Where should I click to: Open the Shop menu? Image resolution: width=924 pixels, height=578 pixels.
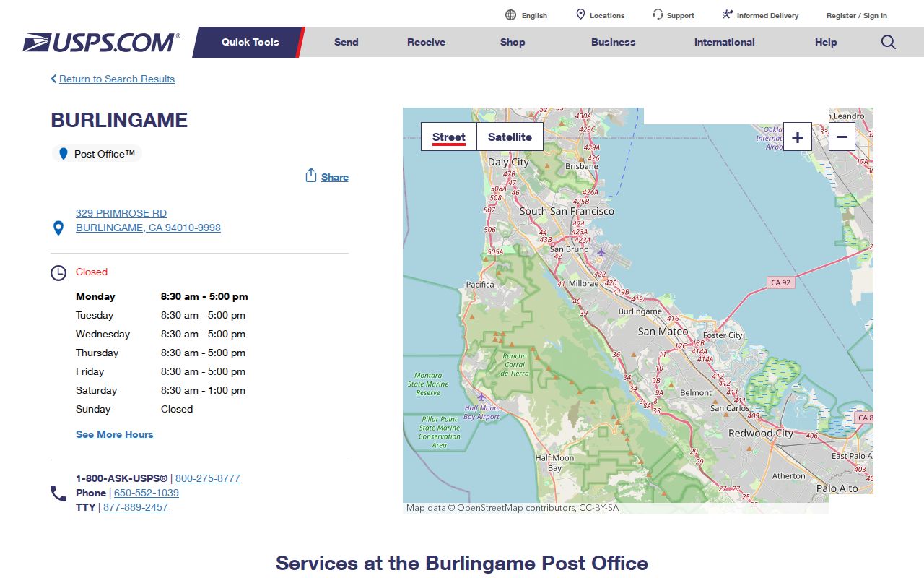513,42
